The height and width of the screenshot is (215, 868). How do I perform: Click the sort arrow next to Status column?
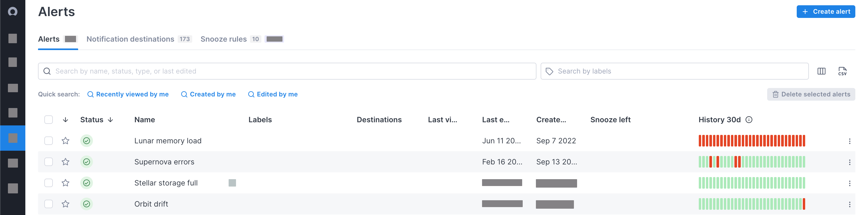tap(110, 119)
